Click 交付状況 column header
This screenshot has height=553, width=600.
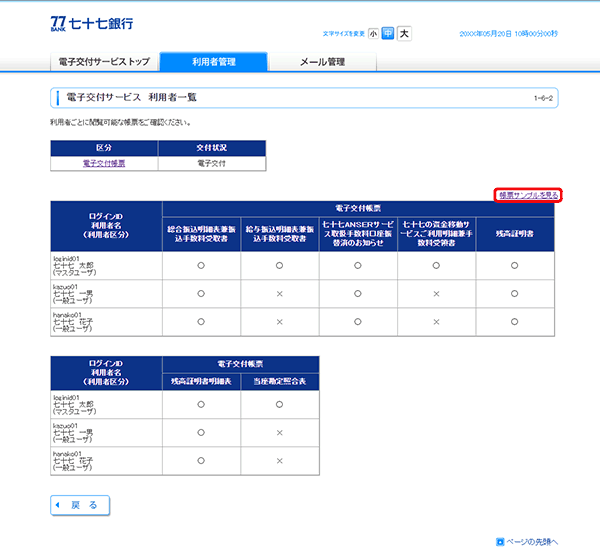(212, 148)
